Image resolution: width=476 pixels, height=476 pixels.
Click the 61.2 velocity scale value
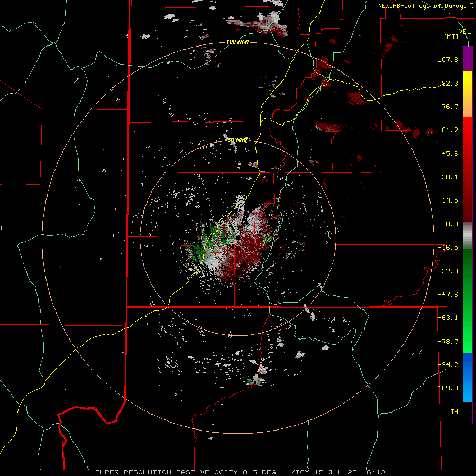coord(450,130)
